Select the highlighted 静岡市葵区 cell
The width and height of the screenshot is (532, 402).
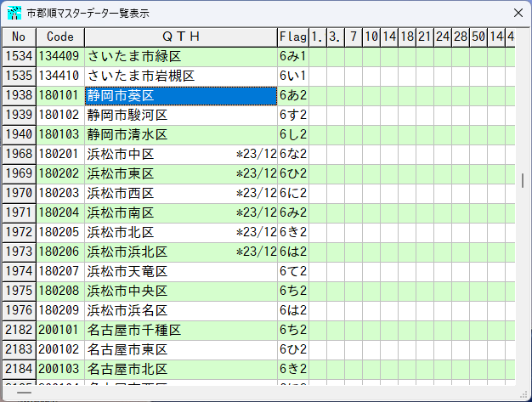(x=180, y=95)
